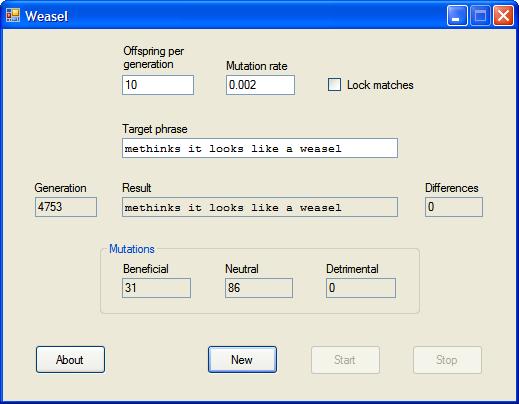This screenshot has height=404, width=519.
Task: Select the Result text field
Action: coord(260,207)
